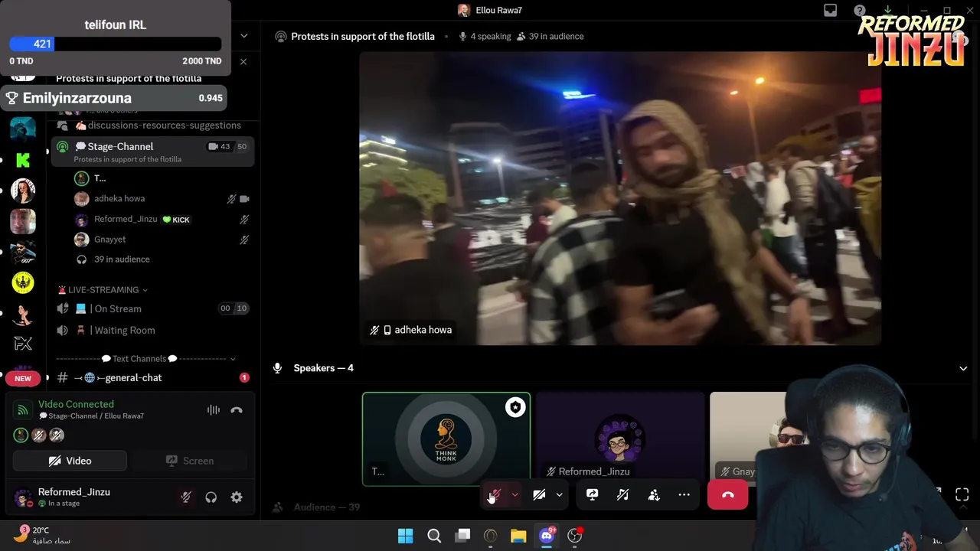Open golden ring browser icon on taskbar

(x=490, y=536)
